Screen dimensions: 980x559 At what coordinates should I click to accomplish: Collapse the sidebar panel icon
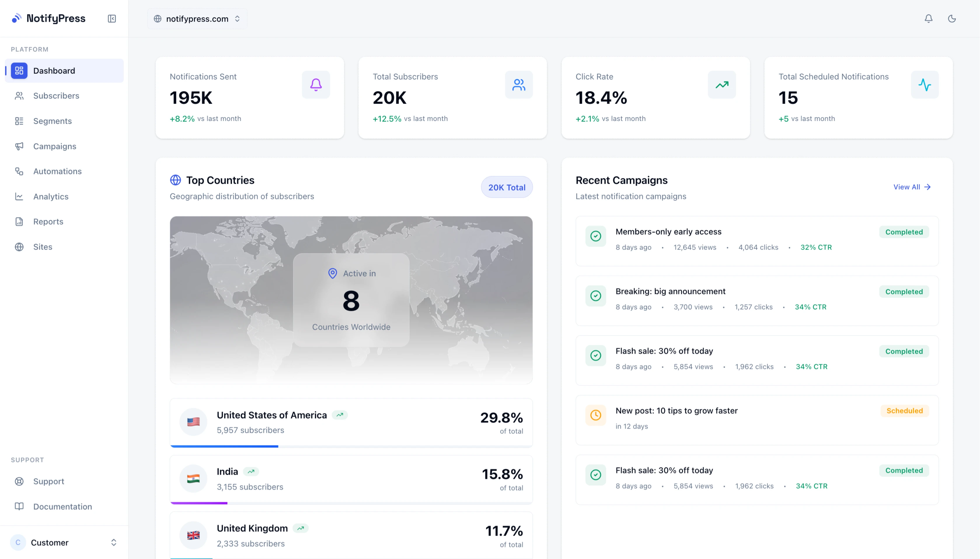coord(111,18)
